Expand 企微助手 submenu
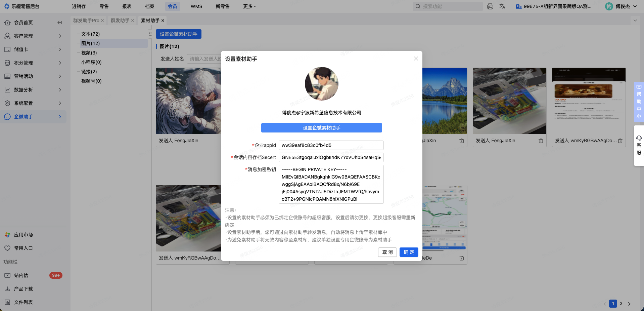Screen dimensions: 644x311 tap(60, 117)
